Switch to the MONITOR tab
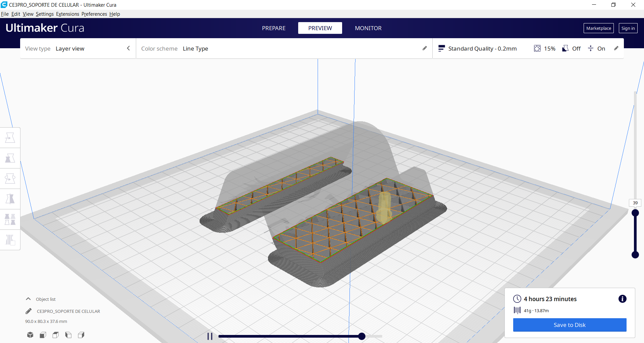The width and height of the screenshot is (644, 343). coord(368,28)
